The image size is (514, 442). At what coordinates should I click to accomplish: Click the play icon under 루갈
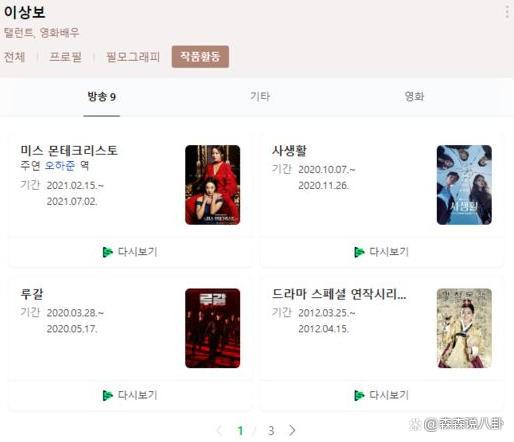pyautogui.click(x=108, y=395)
